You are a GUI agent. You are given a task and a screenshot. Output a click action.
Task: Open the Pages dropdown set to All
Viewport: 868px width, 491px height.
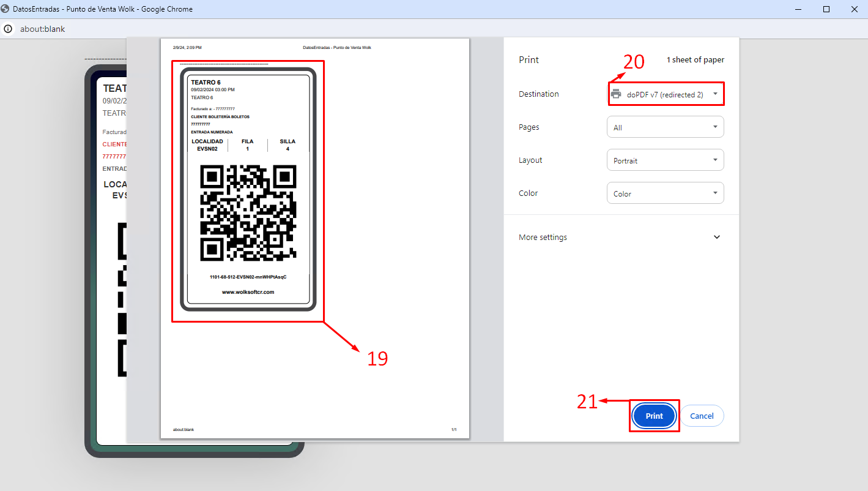[x=666, y=127]
